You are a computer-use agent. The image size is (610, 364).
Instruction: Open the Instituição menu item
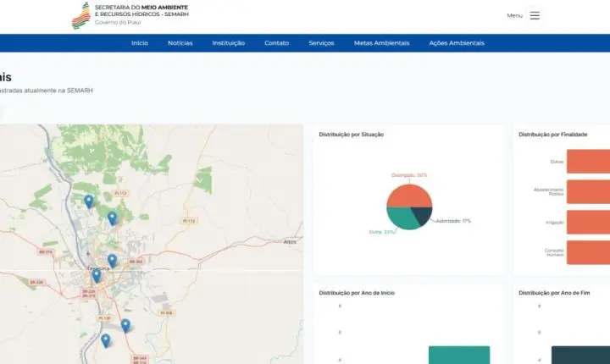[229, 43]
